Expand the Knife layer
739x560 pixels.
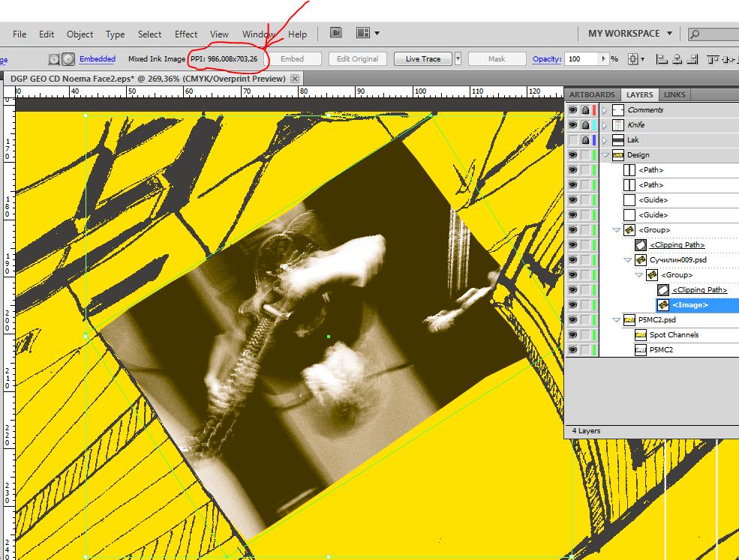tap(605, 126)
